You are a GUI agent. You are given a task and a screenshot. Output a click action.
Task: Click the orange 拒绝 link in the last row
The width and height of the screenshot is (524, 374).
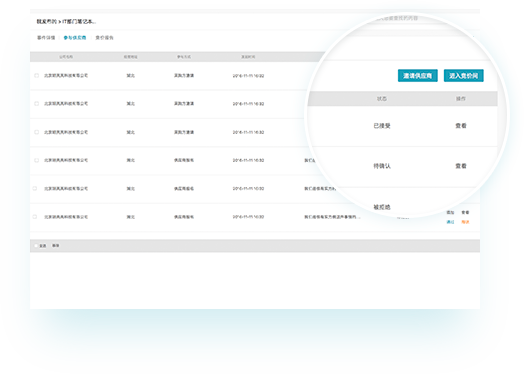(x=465, y=222)
